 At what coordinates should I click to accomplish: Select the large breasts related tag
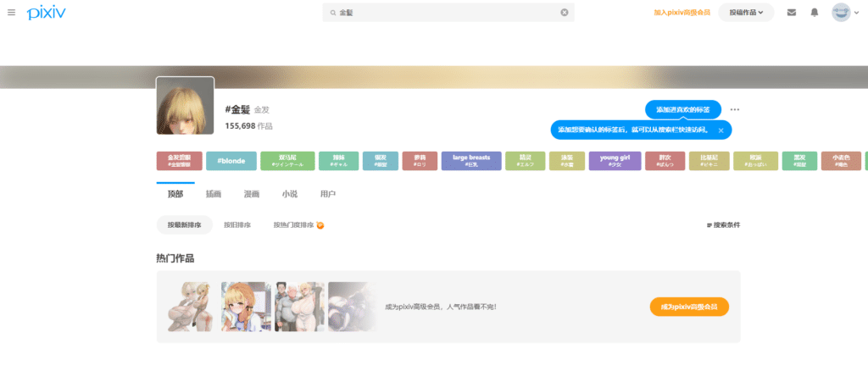[x=471, y=161]
